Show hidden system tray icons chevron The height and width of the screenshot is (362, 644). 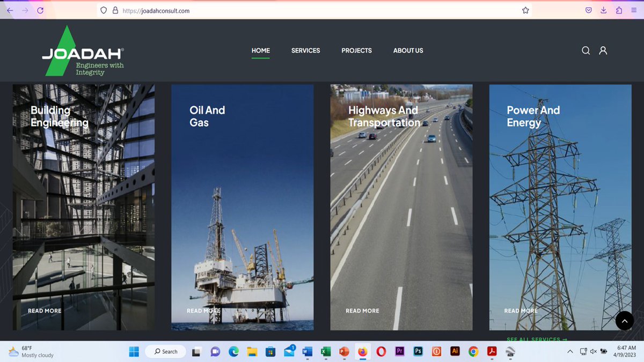[x=570, y=352]
